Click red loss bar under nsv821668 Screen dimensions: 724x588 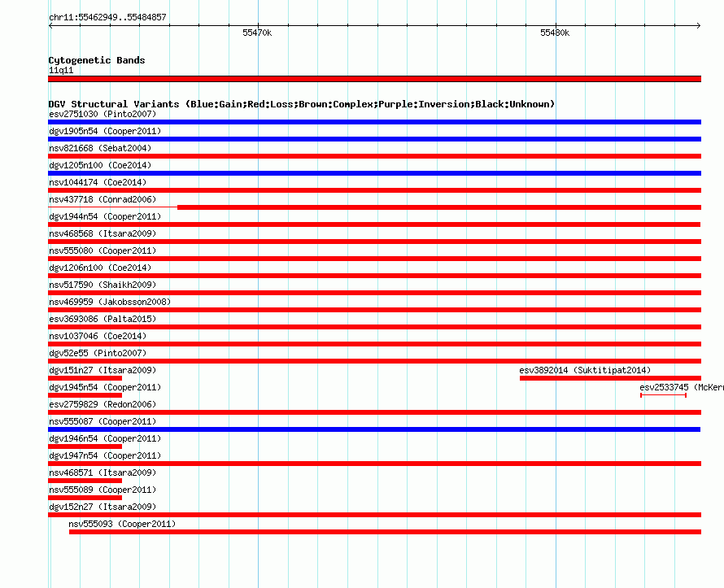pos(374,156)
